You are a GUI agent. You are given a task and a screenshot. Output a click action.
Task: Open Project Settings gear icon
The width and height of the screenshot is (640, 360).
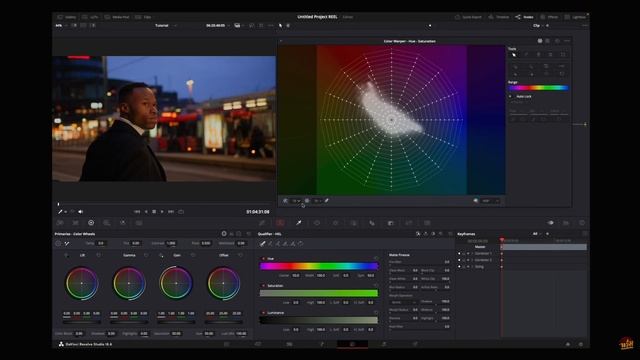[x=581, y=344]
